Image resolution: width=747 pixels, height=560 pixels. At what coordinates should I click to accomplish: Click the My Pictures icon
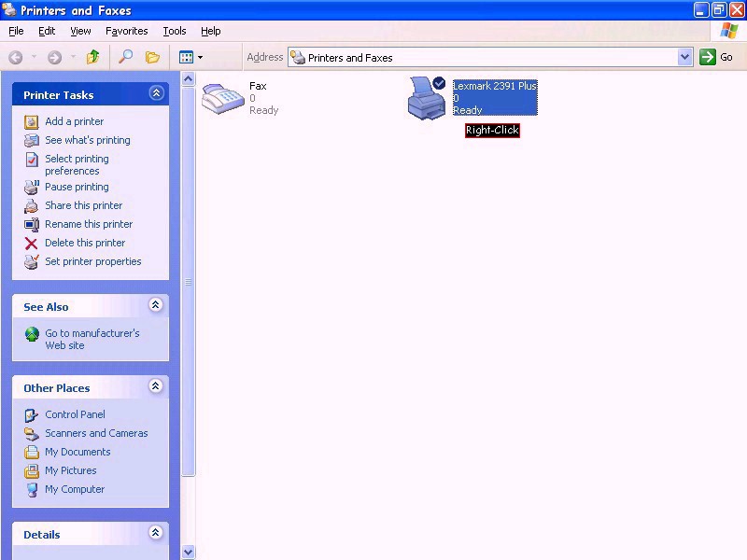click(x=32, y=471)
